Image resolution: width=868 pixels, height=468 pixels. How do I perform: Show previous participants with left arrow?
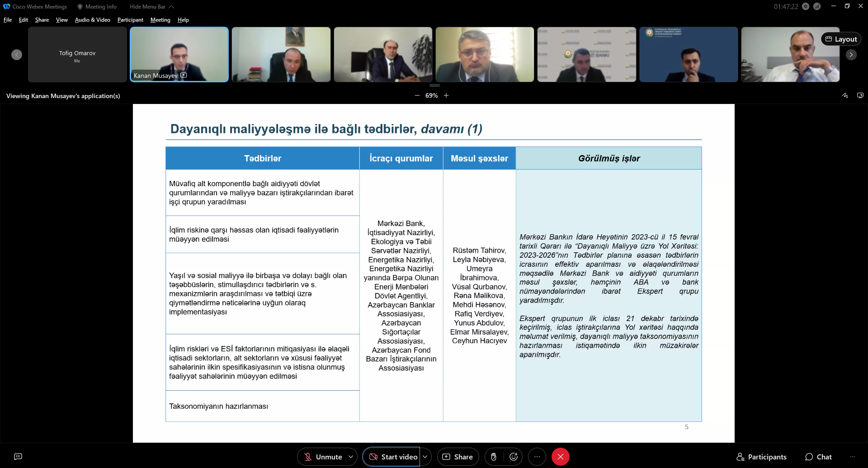[17, 55]
